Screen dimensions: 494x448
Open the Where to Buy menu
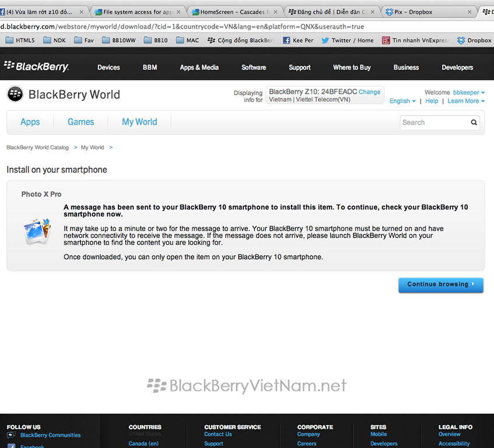[352, 68]
